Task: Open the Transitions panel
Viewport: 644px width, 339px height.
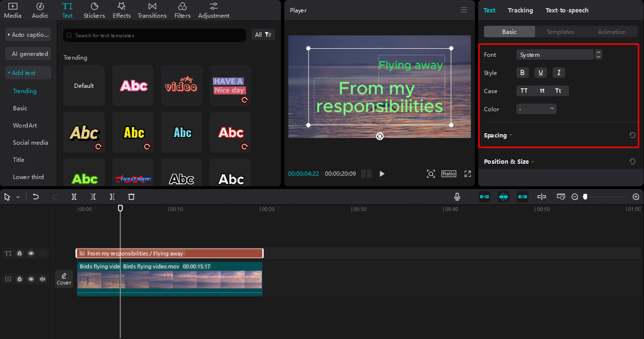Action: pos(152,10)
